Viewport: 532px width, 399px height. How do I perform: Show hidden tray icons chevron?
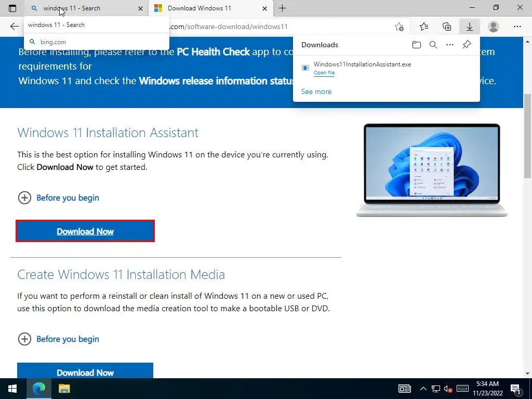coord(423,389)
